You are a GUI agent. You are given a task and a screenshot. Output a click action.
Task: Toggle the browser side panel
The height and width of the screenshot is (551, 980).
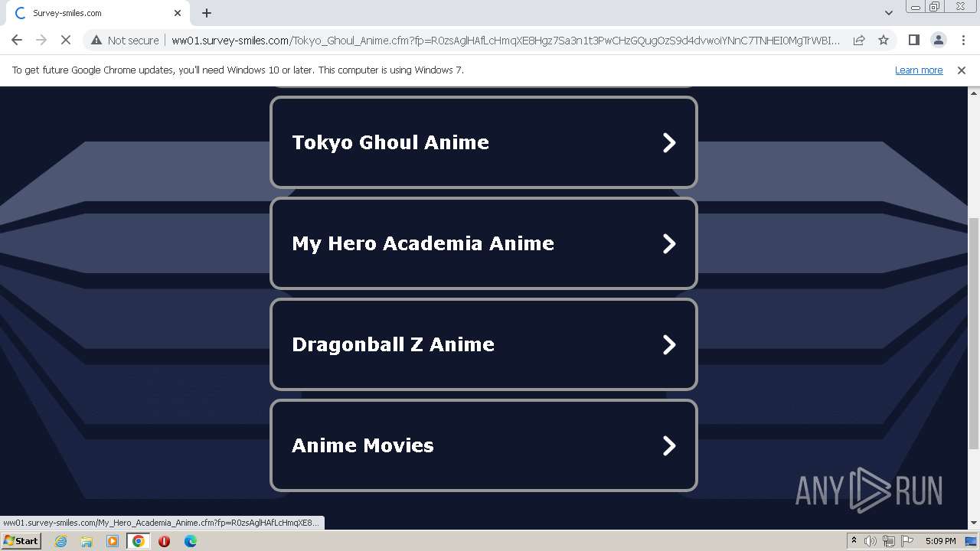tap(913, 40)
